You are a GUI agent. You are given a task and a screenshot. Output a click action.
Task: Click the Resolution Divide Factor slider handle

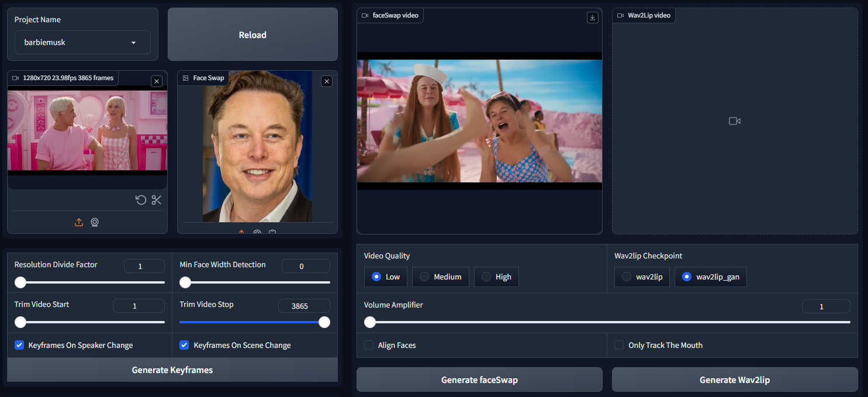click(20, 282)
